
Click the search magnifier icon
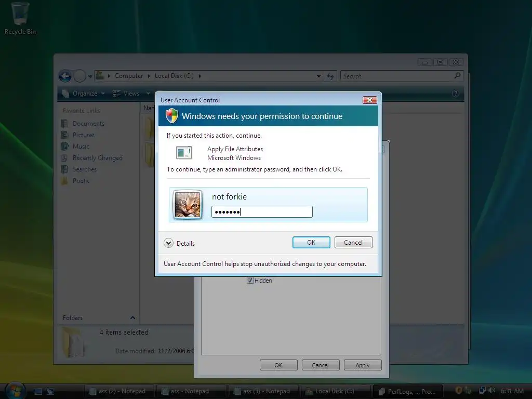[457, 75]
